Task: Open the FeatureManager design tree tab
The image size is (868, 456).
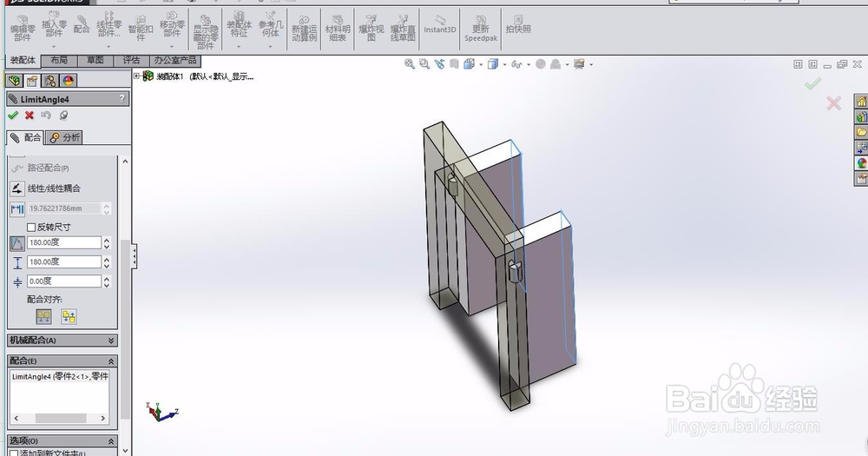Action: coord(15,81)
